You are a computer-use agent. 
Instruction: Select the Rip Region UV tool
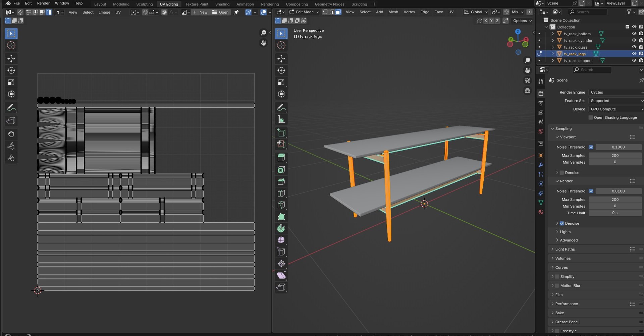[11, 121]
